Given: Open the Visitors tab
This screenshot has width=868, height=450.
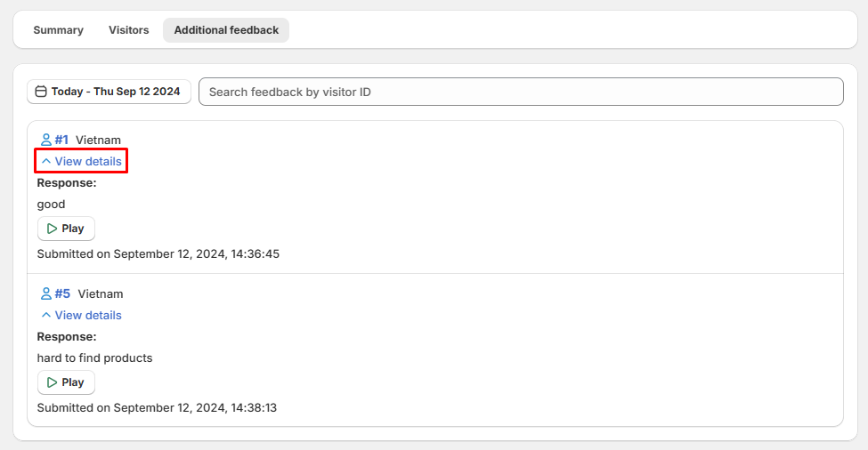Looking at the screenshot, I should [129, 30].
